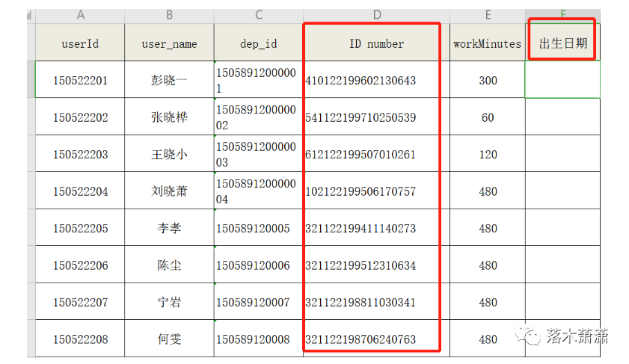Select the name cell 李孝

click(169, 227)
